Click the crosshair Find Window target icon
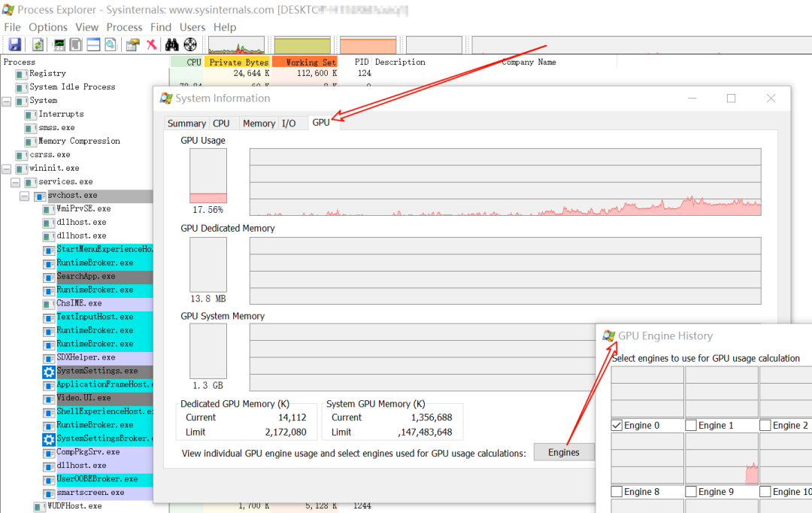Viewport: 812px width, 513px height. click(189, 44)
